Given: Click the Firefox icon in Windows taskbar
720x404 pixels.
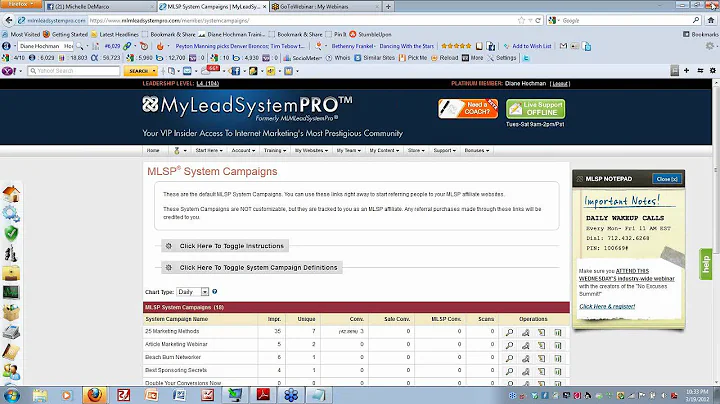Looking at the screenshot, I should tap(95, 395).
